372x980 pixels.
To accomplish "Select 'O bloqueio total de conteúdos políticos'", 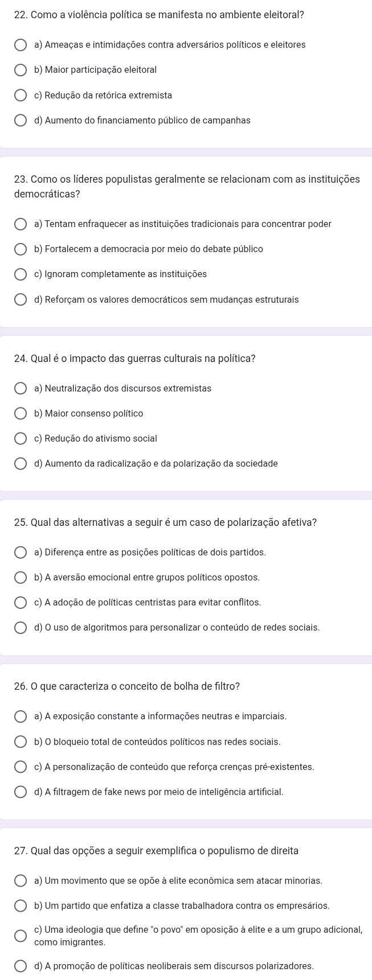I will tap(20, 742).
